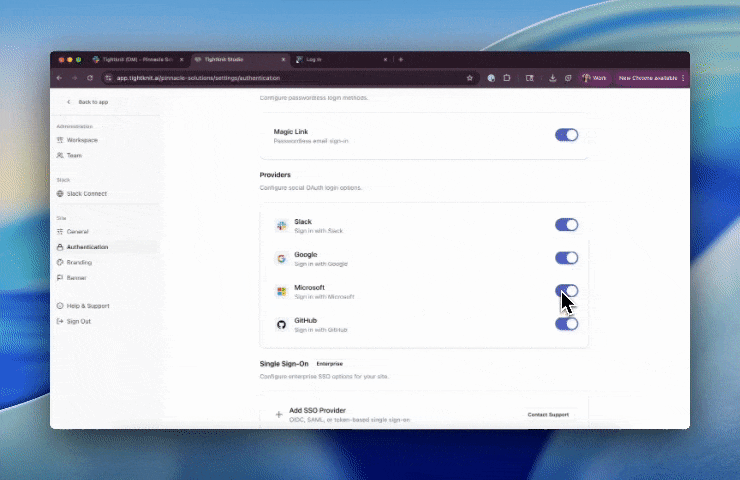Click the Sign Out arrow icon
The height and width of the screenshot is (480, 740).
pyautogui.click(x=60, y=321)
